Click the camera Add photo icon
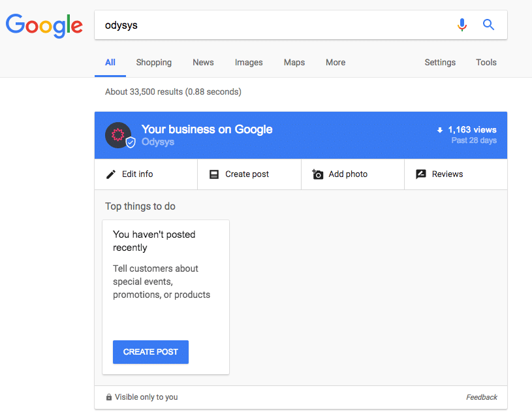The height and width of the screenshot is (420, 532). click(318, 174)
